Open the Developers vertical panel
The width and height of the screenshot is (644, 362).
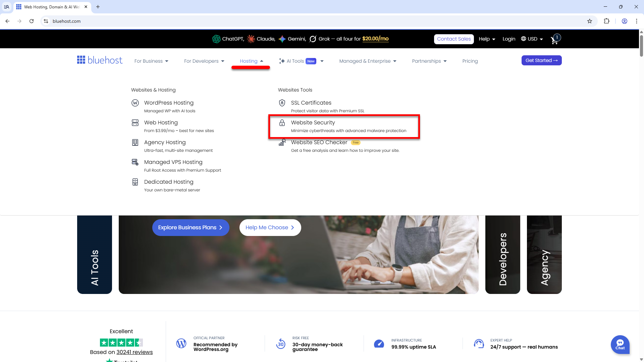(x=502, y=255)
